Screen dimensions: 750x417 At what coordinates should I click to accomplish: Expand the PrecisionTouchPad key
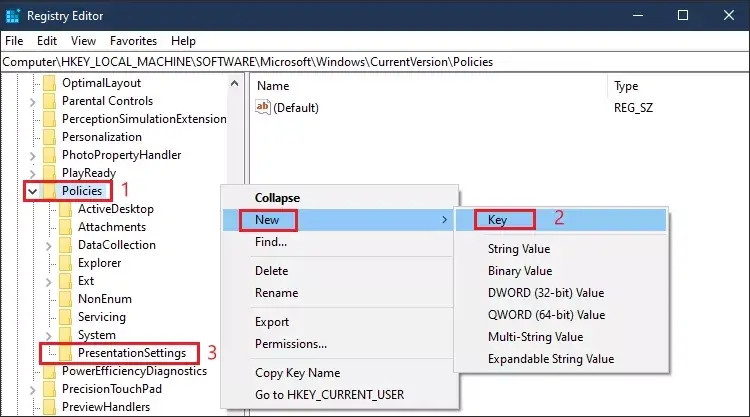pos(32,390)
